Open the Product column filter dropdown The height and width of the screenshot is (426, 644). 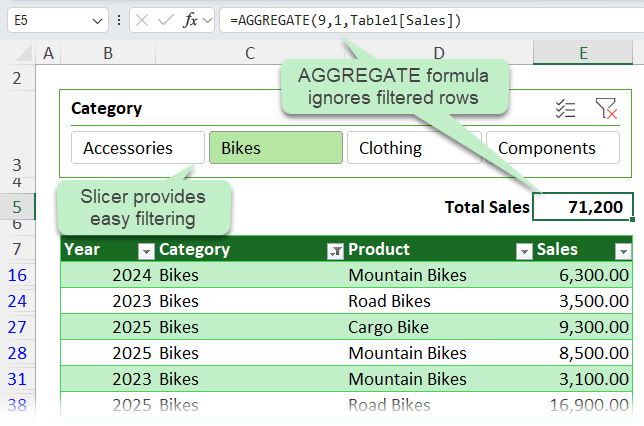point(523,250)
